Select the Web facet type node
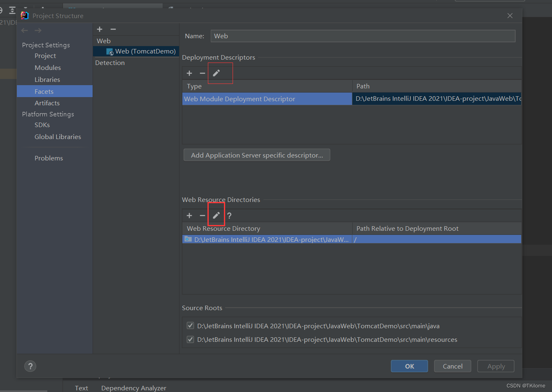Image resolution: width=552 pixels, height=392 pixels. click(x=104, y=41)
